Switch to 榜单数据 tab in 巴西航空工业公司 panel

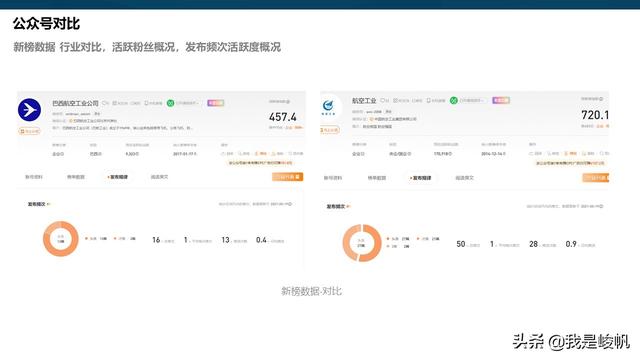76,177
